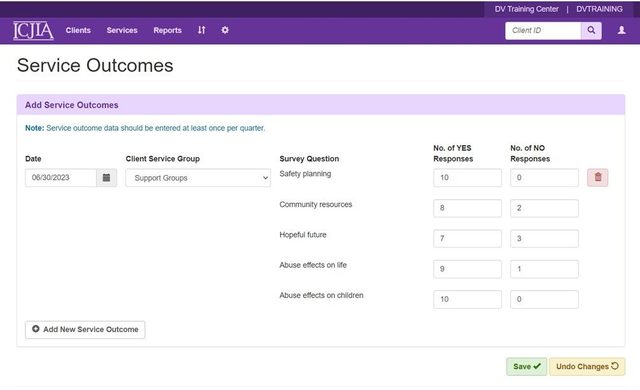Edit Community resources YES responses field
The height and width of the screenshot is (390, 640).
[x=467, y=208]
